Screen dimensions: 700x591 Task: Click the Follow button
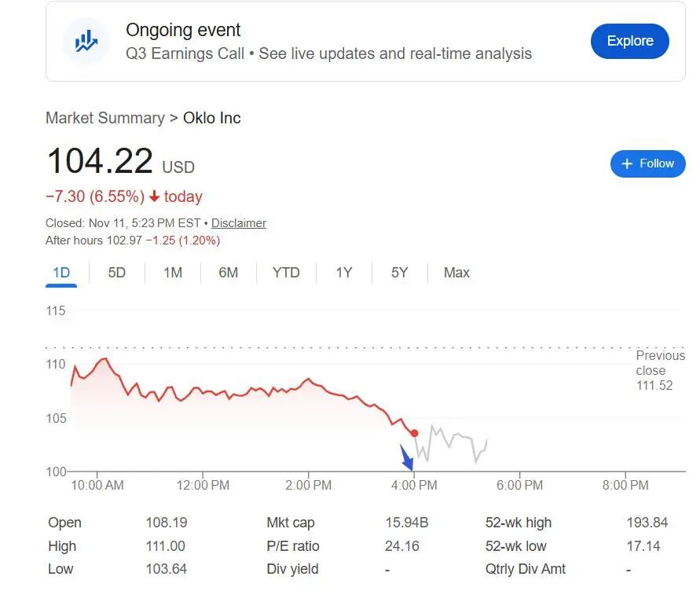pyautogui.click(x=648, y=163)
